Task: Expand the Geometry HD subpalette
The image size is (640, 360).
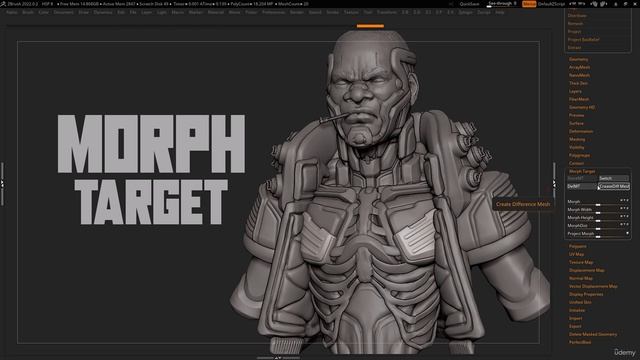Action: click(582, 107)
